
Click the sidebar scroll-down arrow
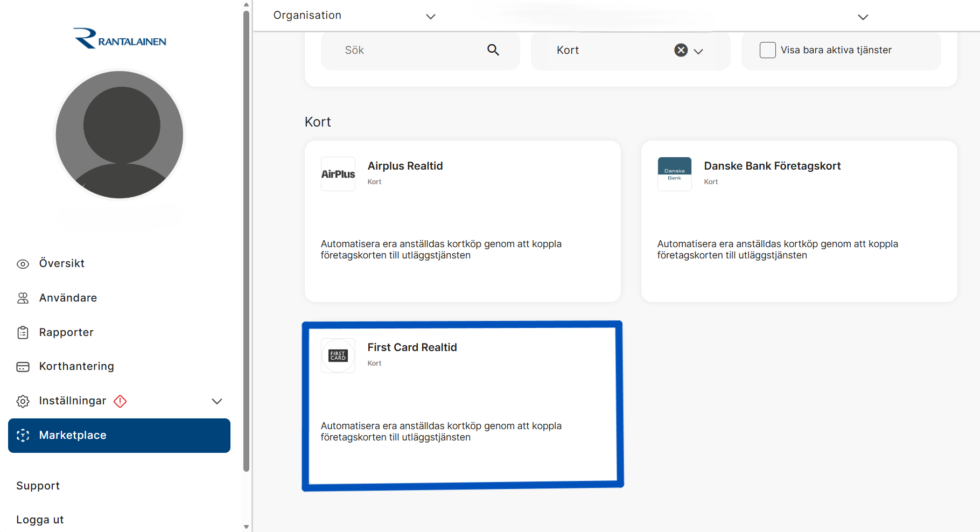pyautogui.click(x=246, y=527)
